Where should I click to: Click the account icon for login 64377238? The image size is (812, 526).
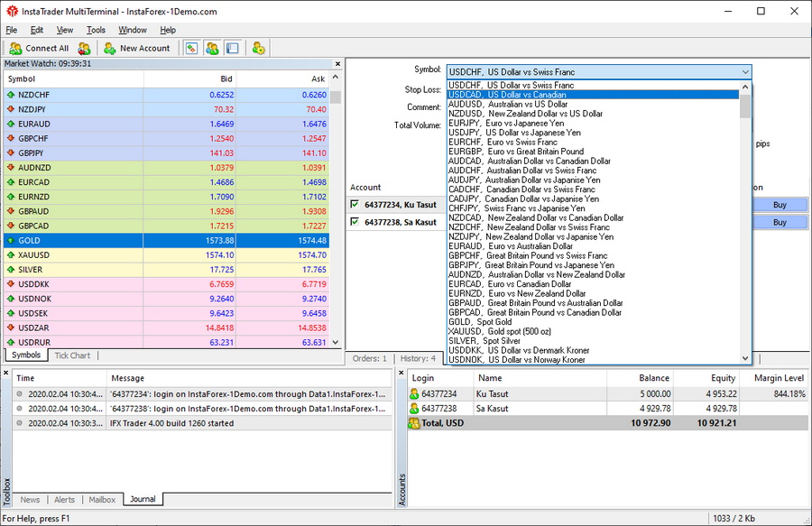point(415,409)
